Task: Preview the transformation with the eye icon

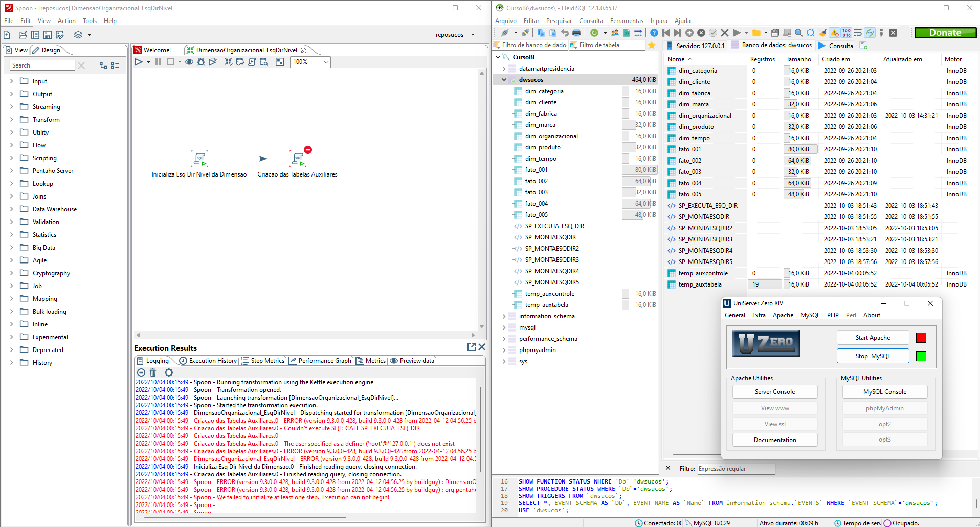Action: [189, 62]
